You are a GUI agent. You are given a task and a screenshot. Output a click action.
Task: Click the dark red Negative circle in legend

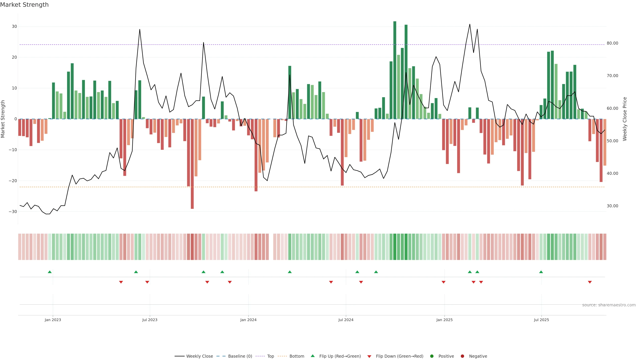pyautogui.click(x=462, y=356)
